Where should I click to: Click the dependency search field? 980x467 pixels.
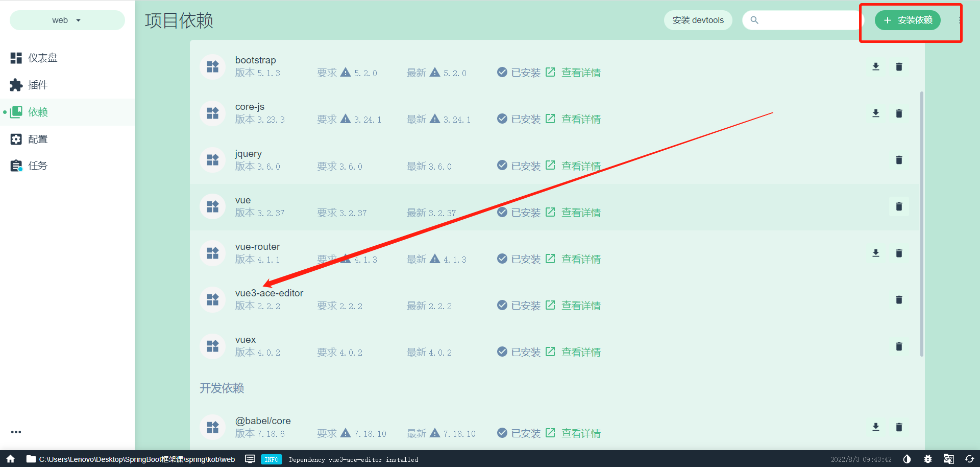click(801, 20)
